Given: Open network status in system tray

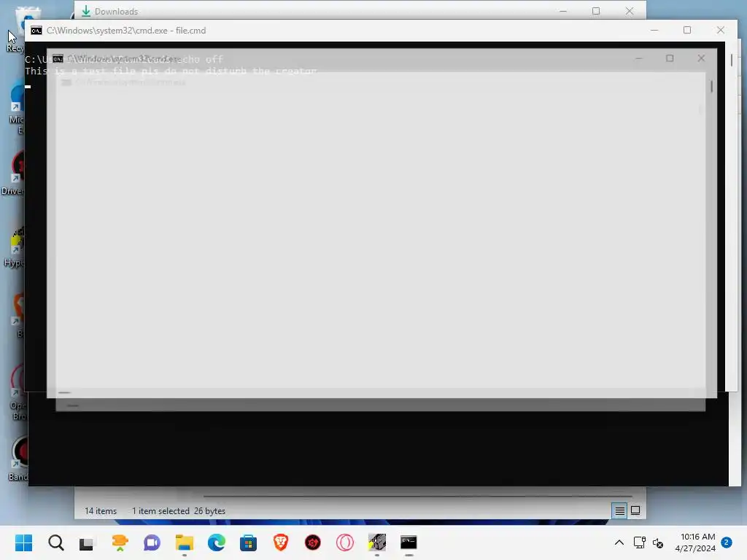Looking at the screenshot, I should (639, 542).
